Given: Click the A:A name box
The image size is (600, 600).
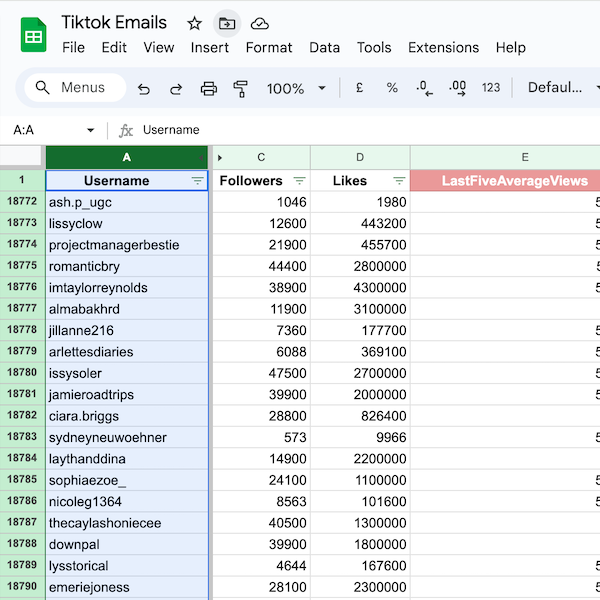Looking at the screenshot, I should pos(24,130).
